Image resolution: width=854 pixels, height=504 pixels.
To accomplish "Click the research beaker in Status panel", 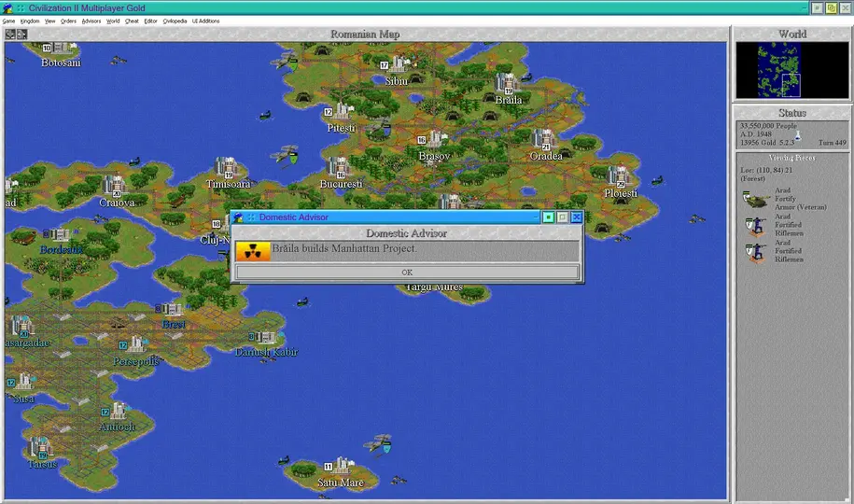I will tap(797, 135).
